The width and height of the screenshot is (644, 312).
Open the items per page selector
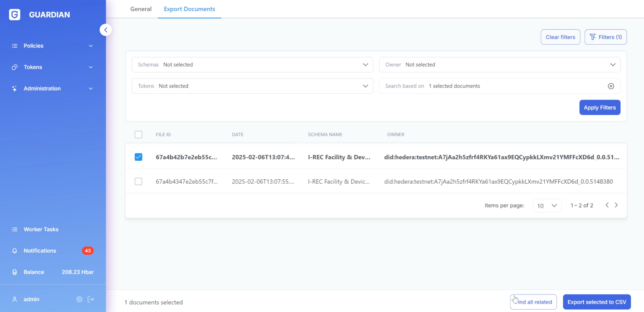547,206
